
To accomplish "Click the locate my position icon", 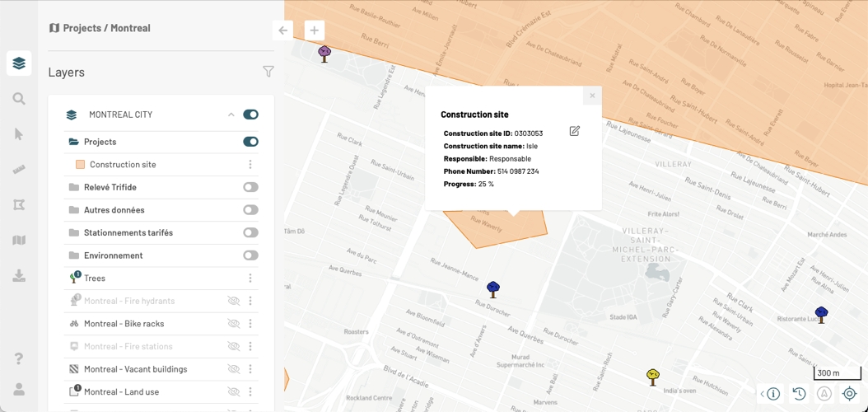I will [x=849, y=394].
